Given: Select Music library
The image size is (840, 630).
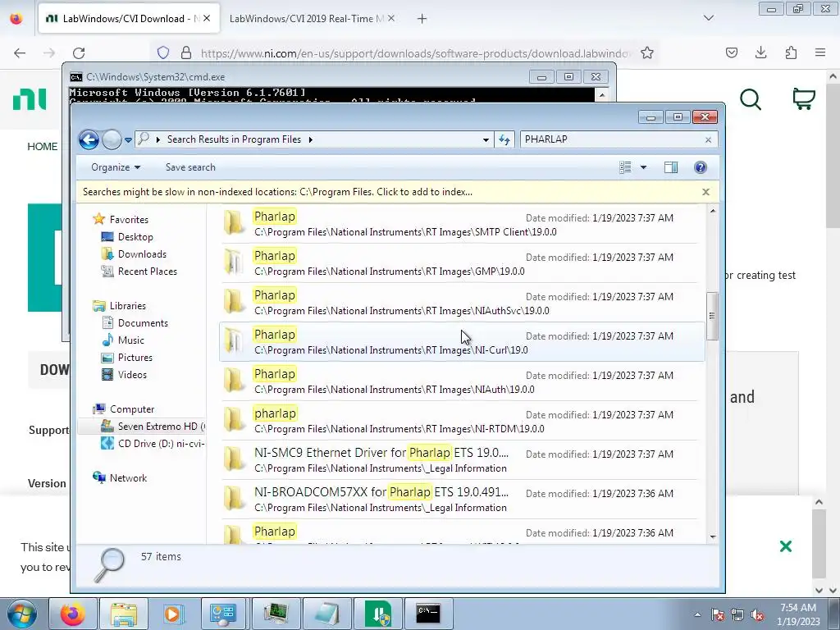Looking at the screenshot, I should (x=130, y=340).
